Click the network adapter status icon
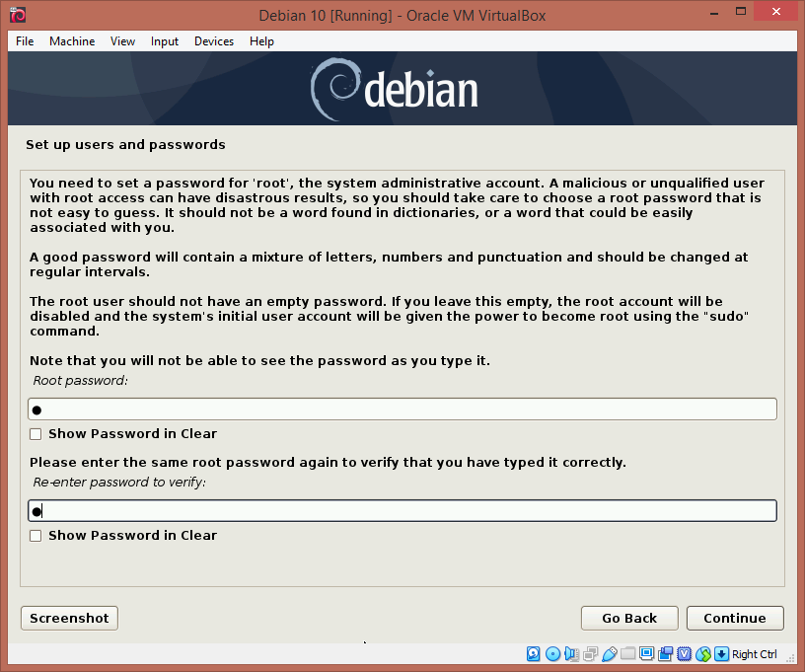This screenshot has width=805, height=672. point(590,653)
